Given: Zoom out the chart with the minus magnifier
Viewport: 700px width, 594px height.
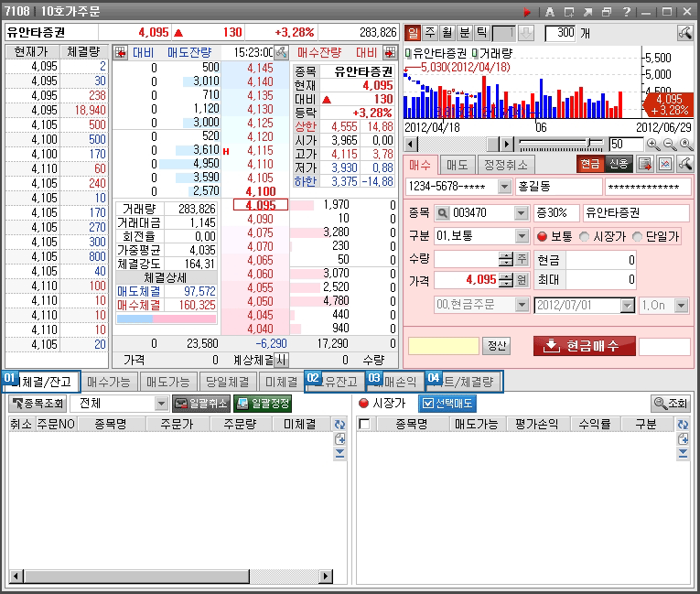Looking at the screenshot, I should tap(670, 145).
